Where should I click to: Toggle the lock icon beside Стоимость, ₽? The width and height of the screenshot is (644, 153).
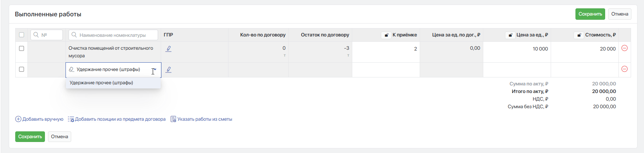coord(579,35)
